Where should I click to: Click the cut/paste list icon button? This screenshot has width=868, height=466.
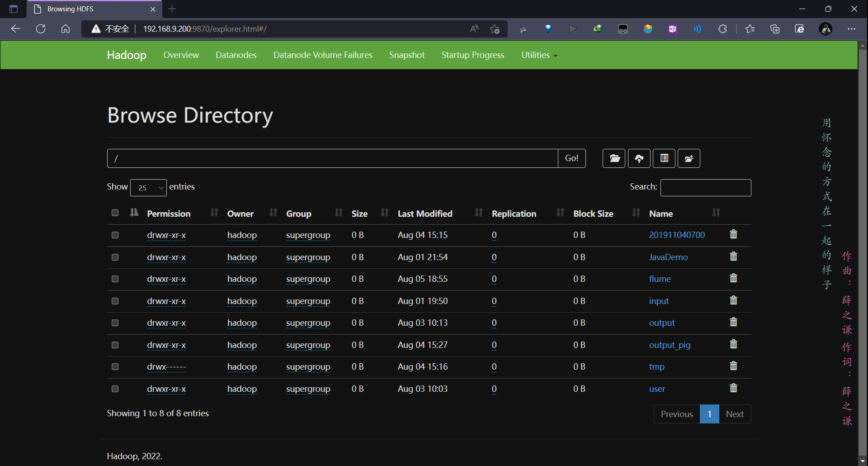click(664, 158)
